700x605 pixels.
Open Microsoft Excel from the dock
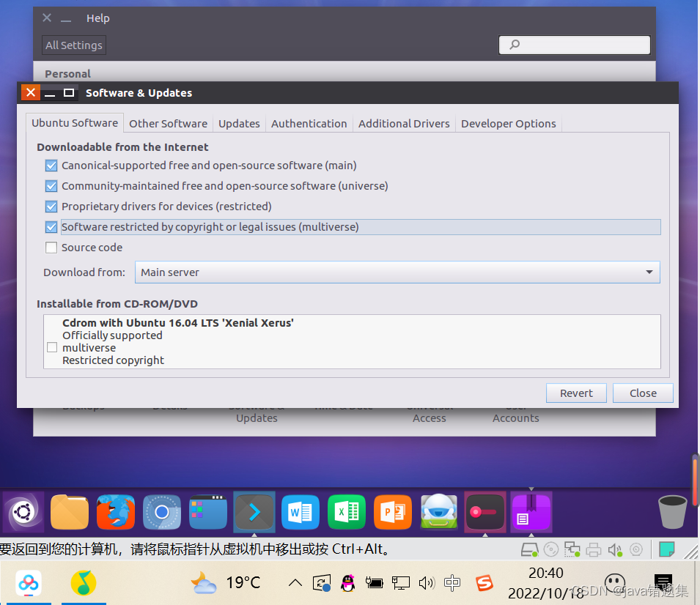pyautogui.click(x=346, y=511)
